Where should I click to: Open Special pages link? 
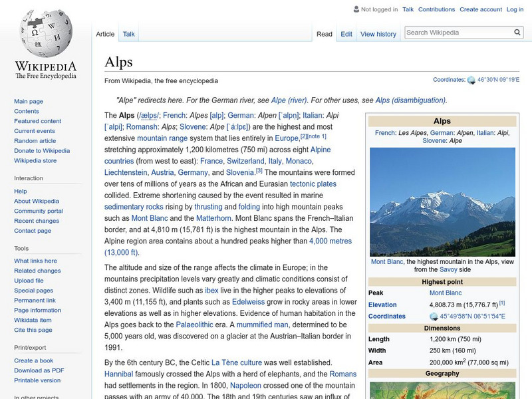[34, 290]
